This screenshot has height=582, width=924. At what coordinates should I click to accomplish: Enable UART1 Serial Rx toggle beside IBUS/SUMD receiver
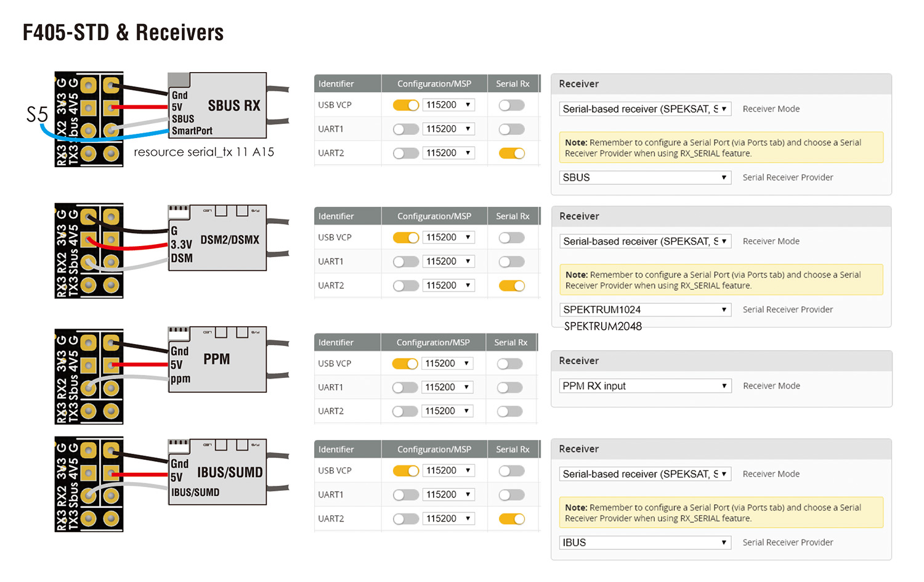pyautogui.click(x=512, y=495)
